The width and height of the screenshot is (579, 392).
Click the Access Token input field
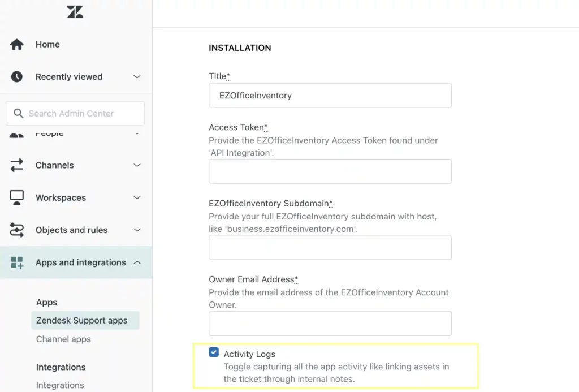[330, 171]
